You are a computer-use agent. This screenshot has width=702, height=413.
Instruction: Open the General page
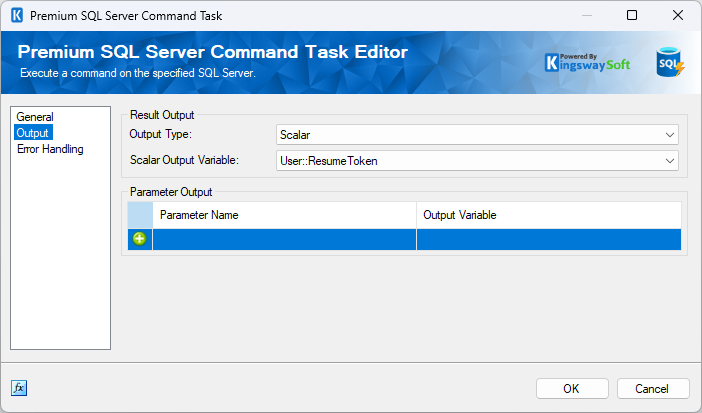coord(35,117)
